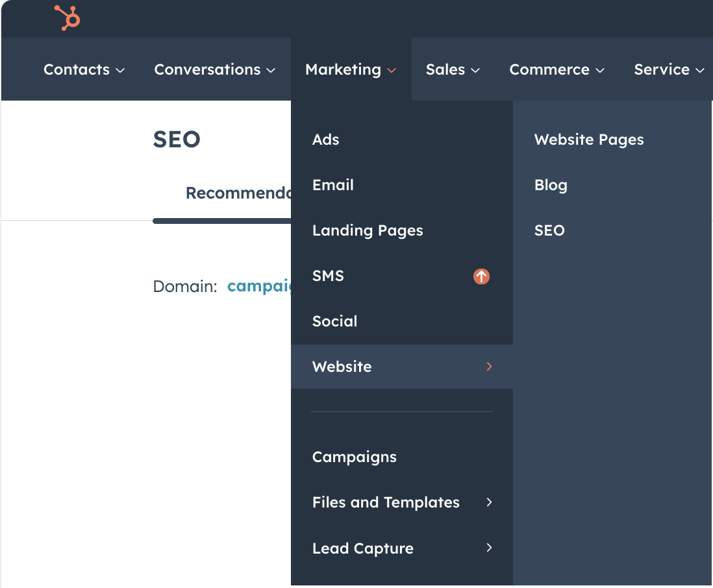
Task: Click the SMS upgrade arrow badge
Action: click(x=481, y=276)
